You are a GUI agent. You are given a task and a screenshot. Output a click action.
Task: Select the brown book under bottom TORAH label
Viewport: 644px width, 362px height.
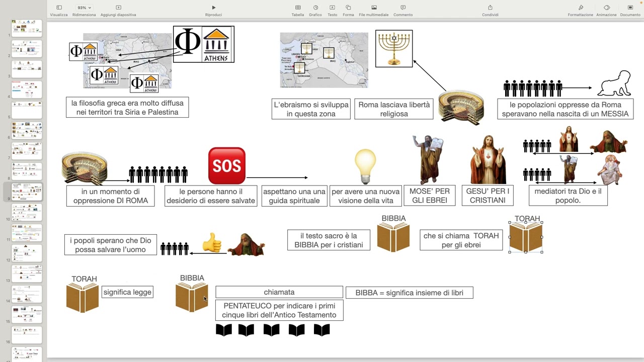83,298
